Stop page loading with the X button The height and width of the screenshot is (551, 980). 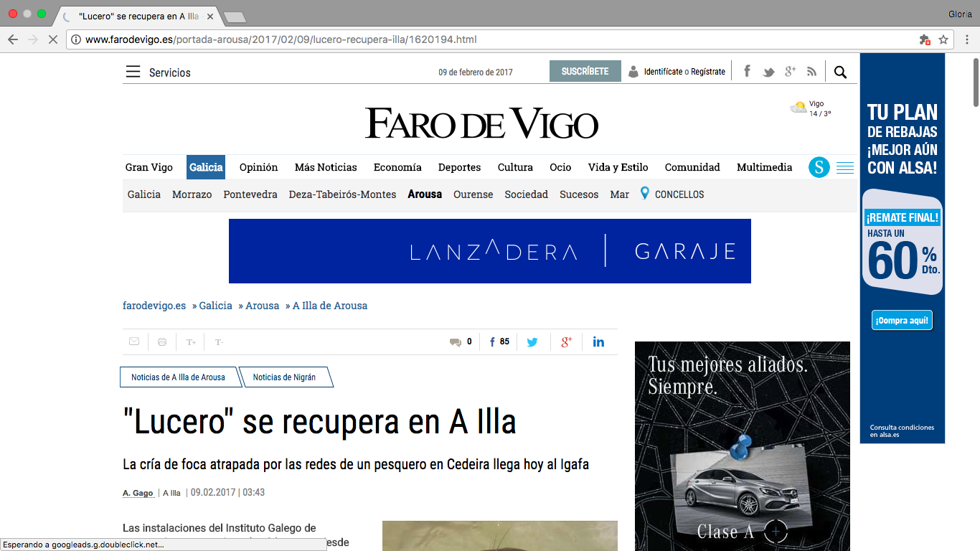pyautogui.click(x=52, y=39)
